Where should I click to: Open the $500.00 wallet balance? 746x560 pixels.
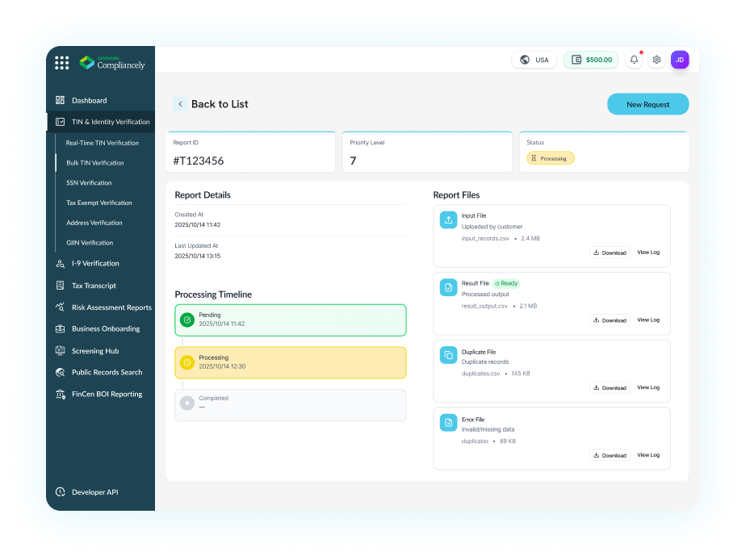(x=590, y=60)
